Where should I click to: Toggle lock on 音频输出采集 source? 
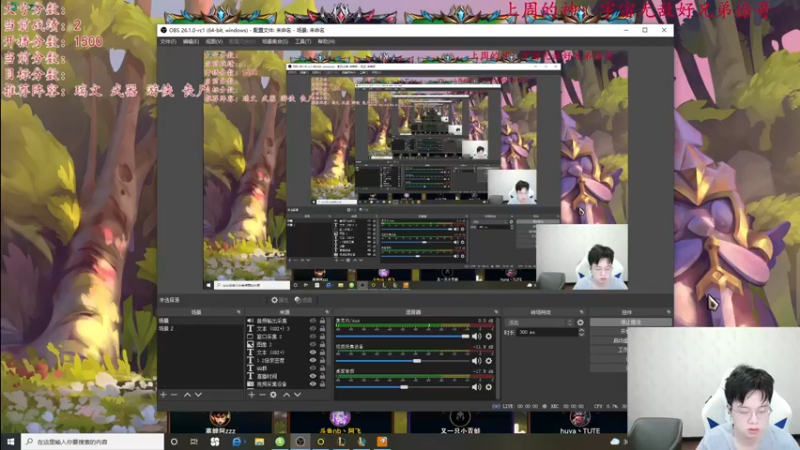coord(322,321)
